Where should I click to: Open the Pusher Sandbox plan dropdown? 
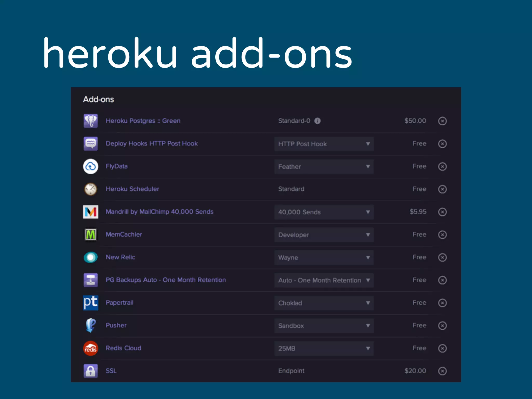(324, 326)
